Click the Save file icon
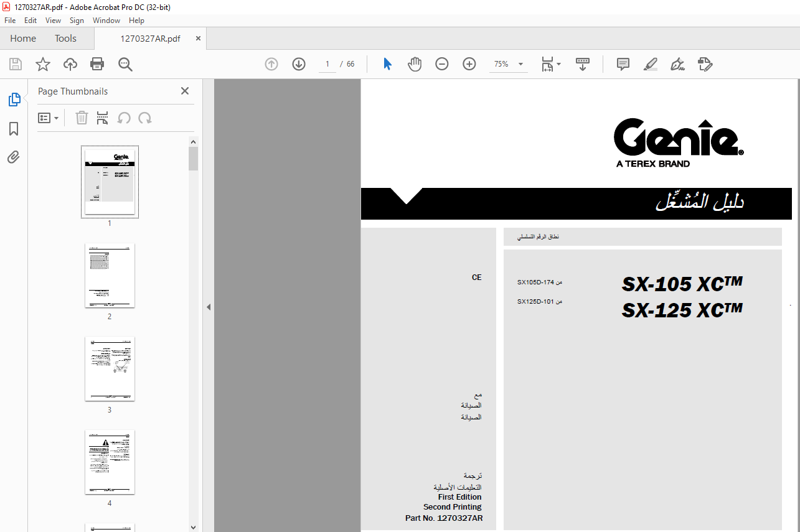The height and width of the screenshot is (532, 800). (16, 64)
